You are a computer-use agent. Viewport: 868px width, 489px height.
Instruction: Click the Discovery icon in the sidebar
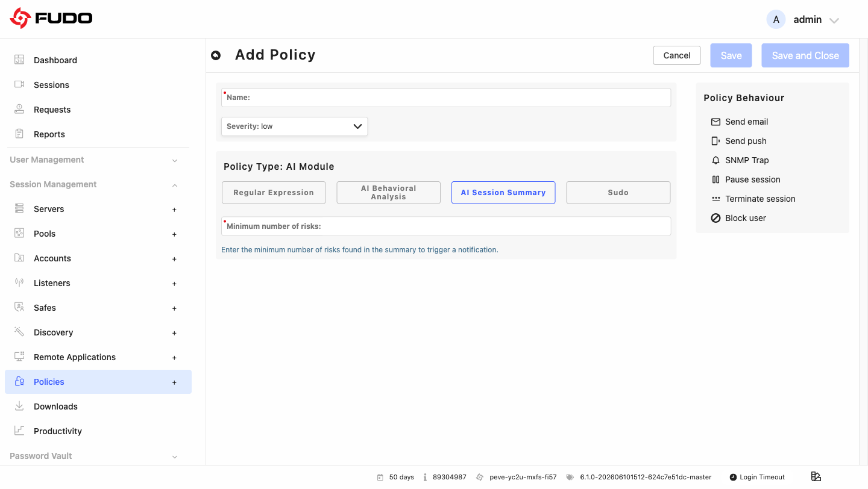coord(19,332)
